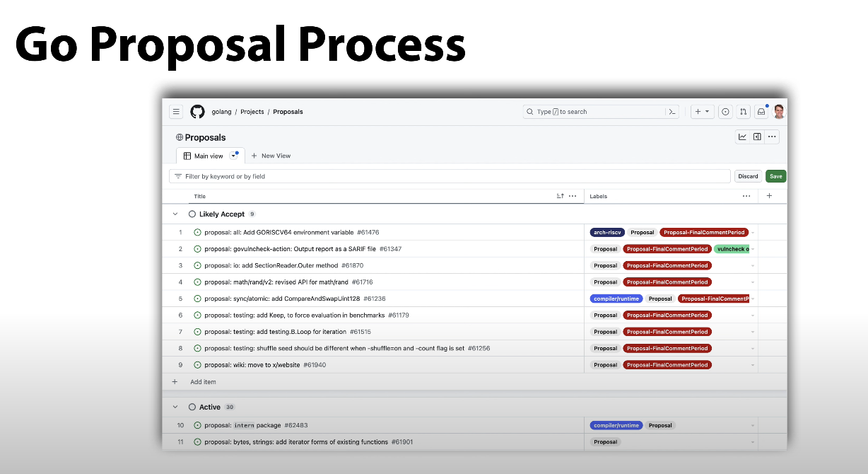Viewport: 868px width, 474px height.
Task: Open the notifications inbox icon
Action: coord(761,112)
